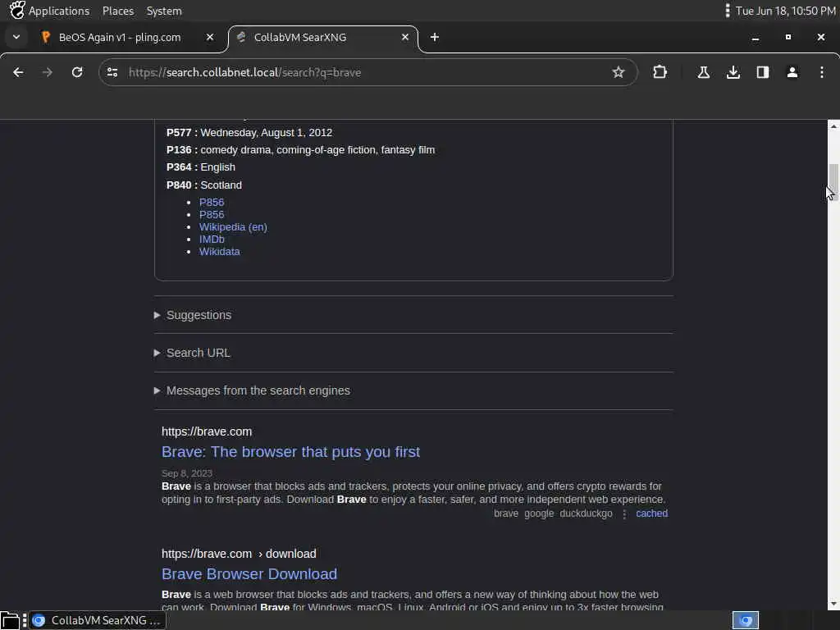Close the CollabVM SearXNG tab
This screenshot has width=840, height=630.
[405, 37]
